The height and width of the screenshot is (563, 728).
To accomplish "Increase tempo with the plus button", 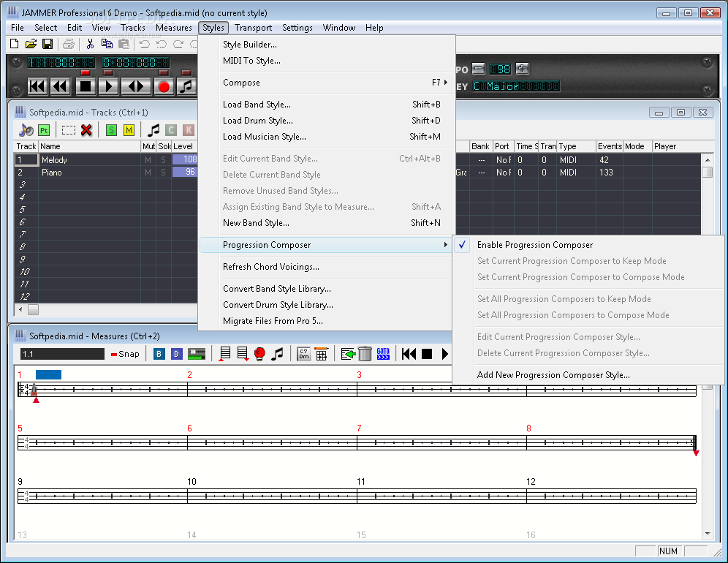I will 523,69.
